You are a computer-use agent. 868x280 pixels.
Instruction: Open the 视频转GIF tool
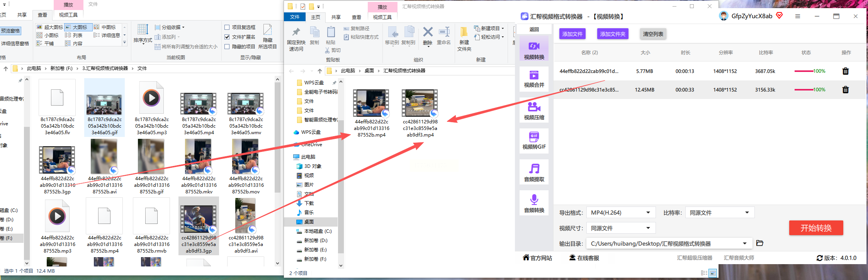534,141
